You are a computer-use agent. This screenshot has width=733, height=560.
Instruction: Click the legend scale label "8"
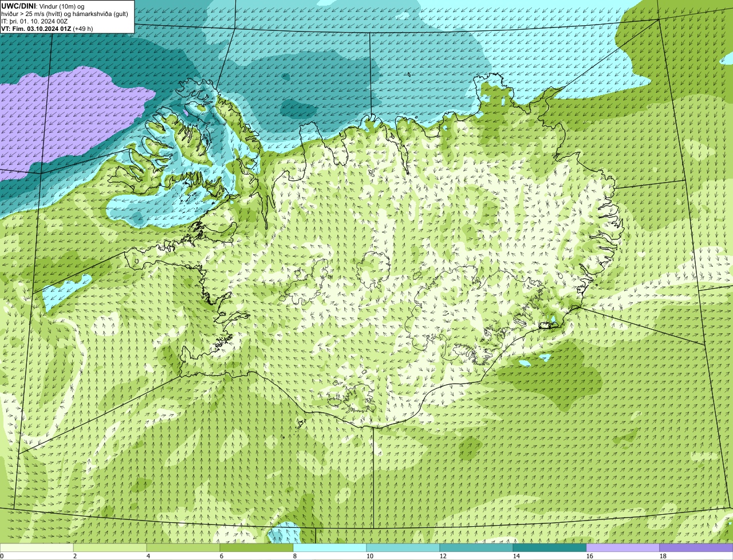pyautogui.click(x=295, y=556)
